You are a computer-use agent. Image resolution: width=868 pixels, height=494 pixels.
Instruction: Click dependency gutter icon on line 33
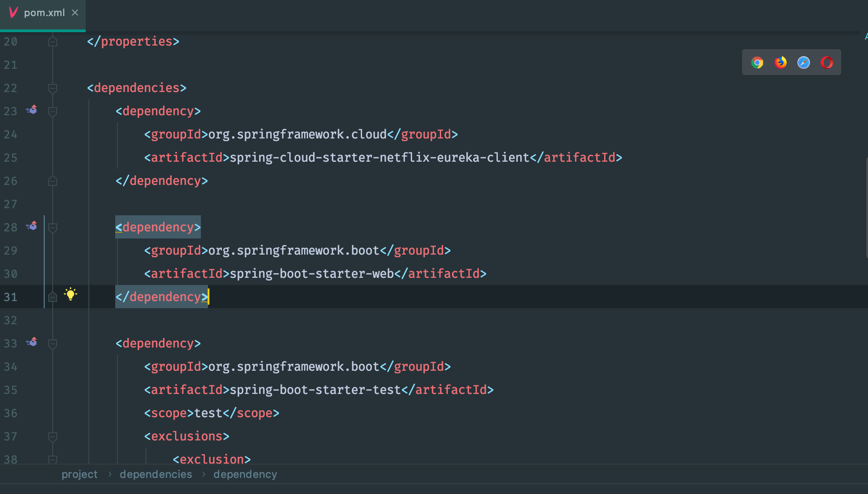(32, 342)
